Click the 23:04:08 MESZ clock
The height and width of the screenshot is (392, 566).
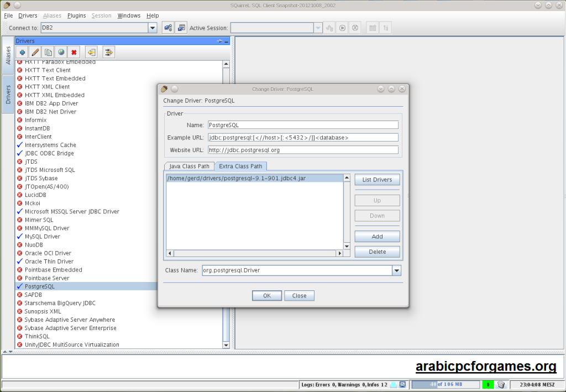pos(537,385)
